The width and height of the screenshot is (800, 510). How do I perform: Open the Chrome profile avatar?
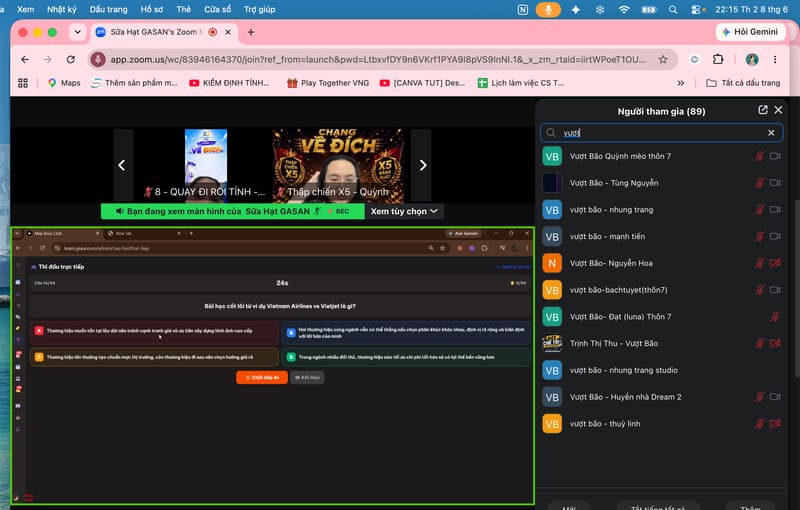(x=752, y=60)
